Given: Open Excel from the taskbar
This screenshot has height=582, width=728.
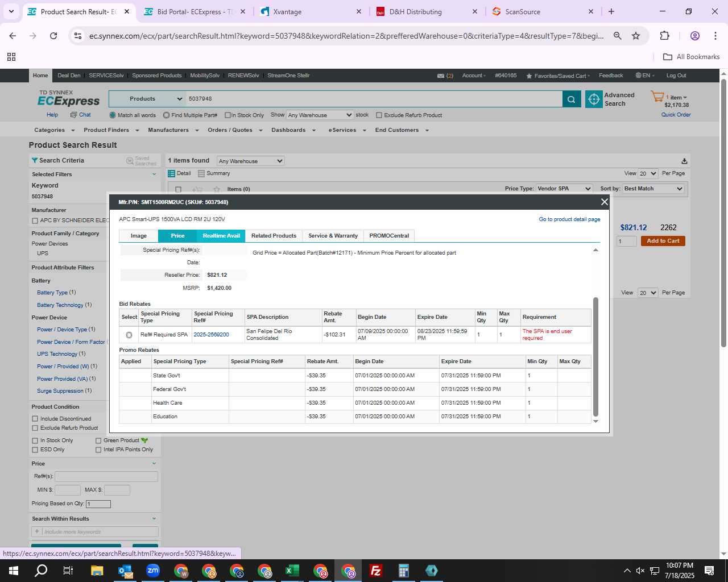Looking at the screenshot, I should (292, 571).
